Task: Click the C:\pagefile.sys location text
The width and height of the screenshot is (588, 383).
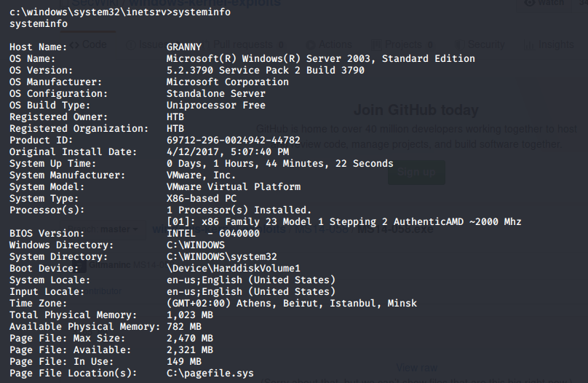Action: point(210,374)
